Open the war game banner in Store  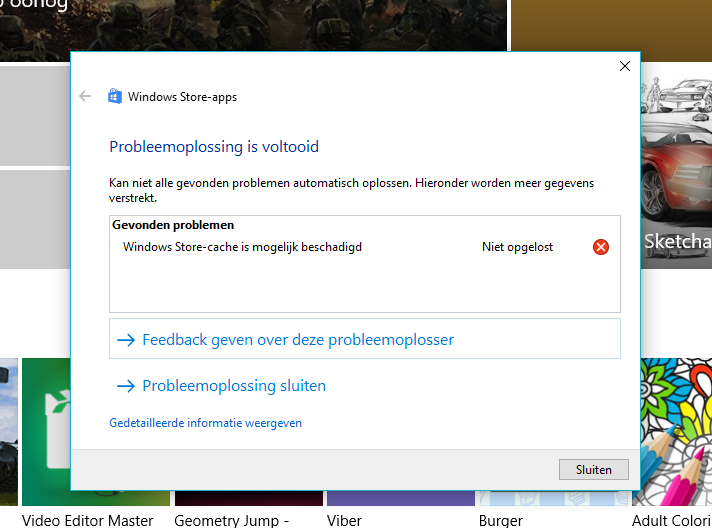pyautogui.click(x=253, y=25)
